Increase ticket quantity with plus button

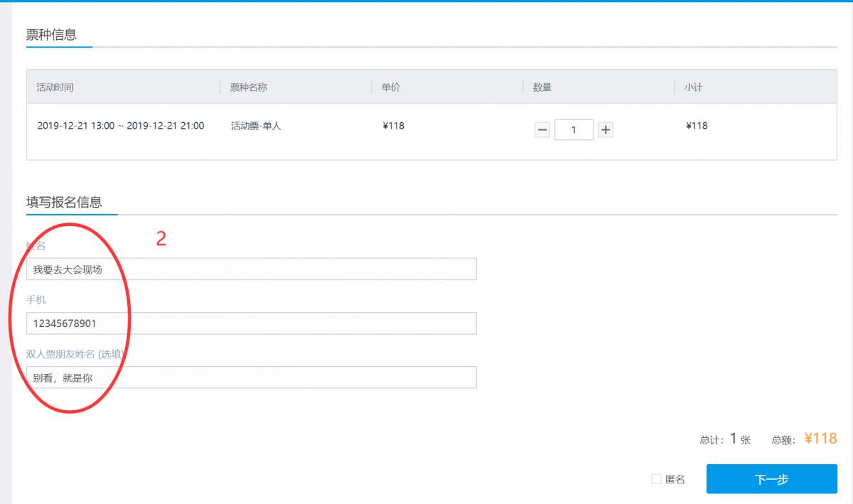pyautogui.click(x=606, y=130)
